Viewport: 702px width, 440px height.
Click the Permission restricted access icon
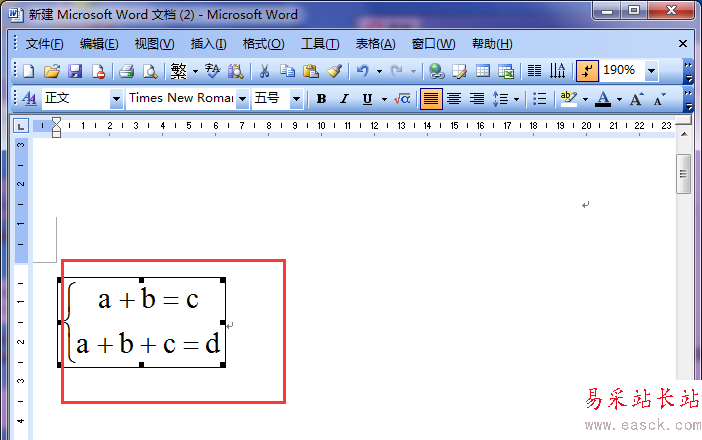click(x=98, y=71)
